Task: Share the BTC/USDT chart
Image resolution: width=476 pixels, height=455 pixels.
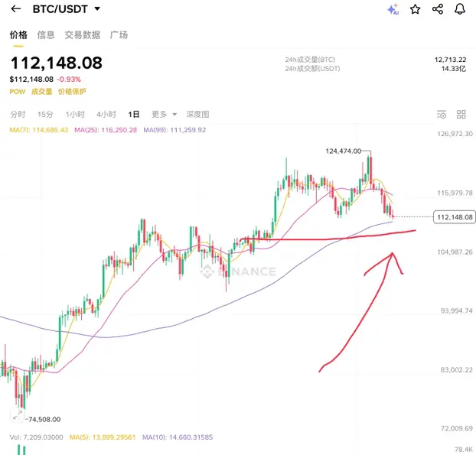Action: click(x=438, y=9)
